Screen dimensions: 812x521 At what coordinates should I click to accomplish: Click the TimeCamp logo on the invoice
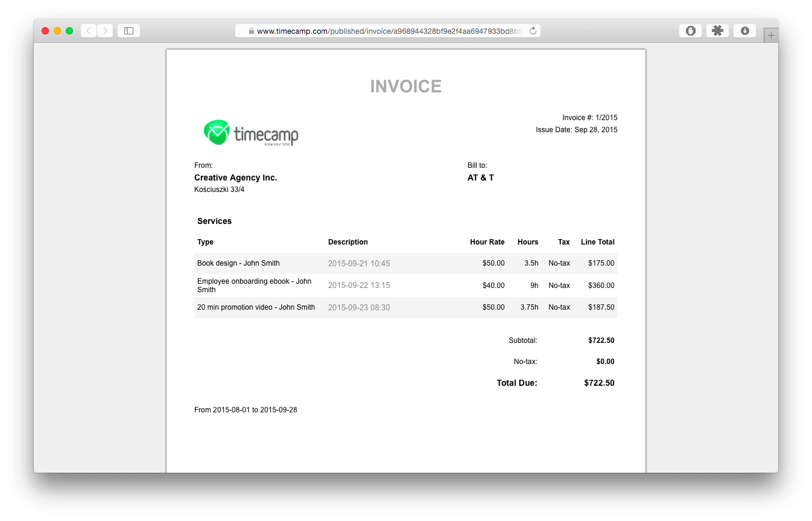[x=251, y=132]
